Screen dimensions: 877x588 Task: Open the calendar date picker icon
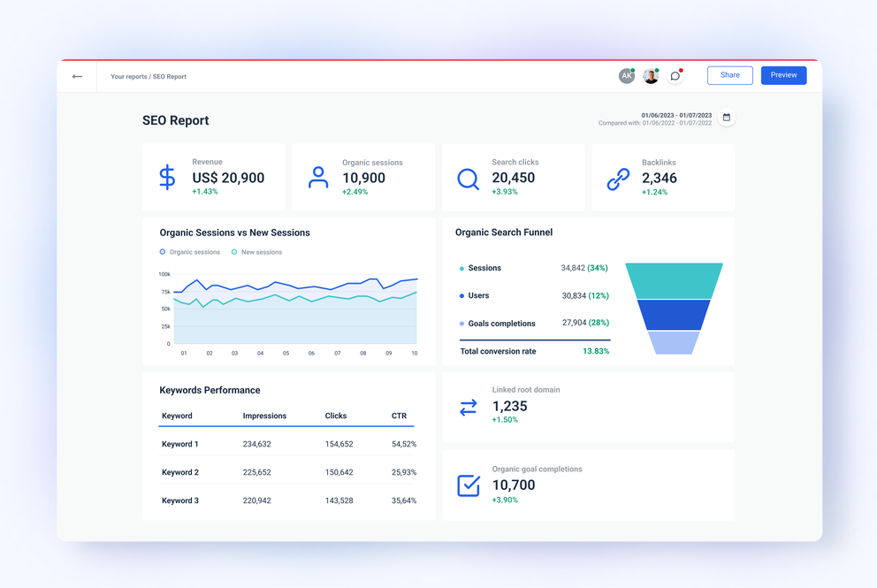click(x=726, y=118)
